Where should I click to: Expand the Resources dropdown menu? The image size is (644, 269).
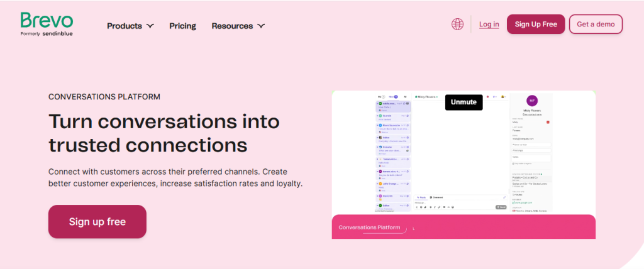coord(238,26)
